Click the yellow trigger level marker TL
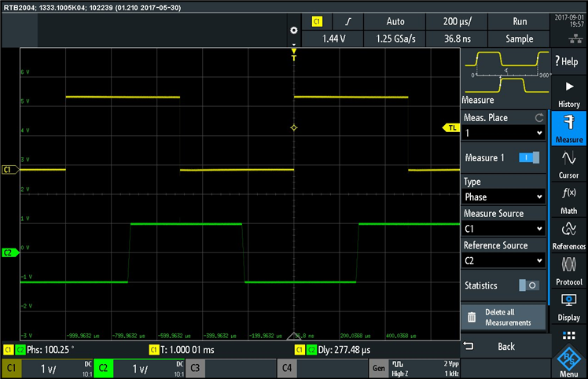The image size is (588, 379). click(x=451, y=127)
